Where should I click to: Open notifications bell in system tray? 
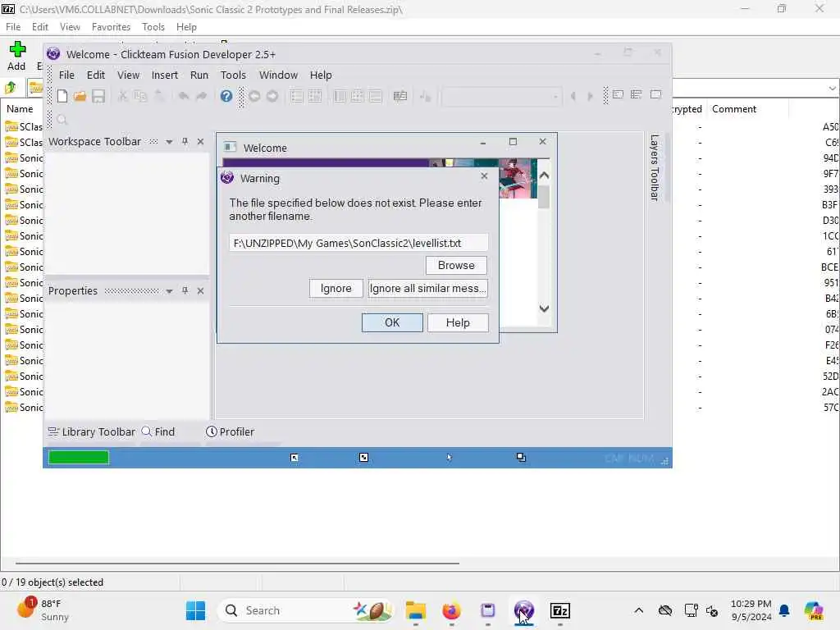(784, 610)
